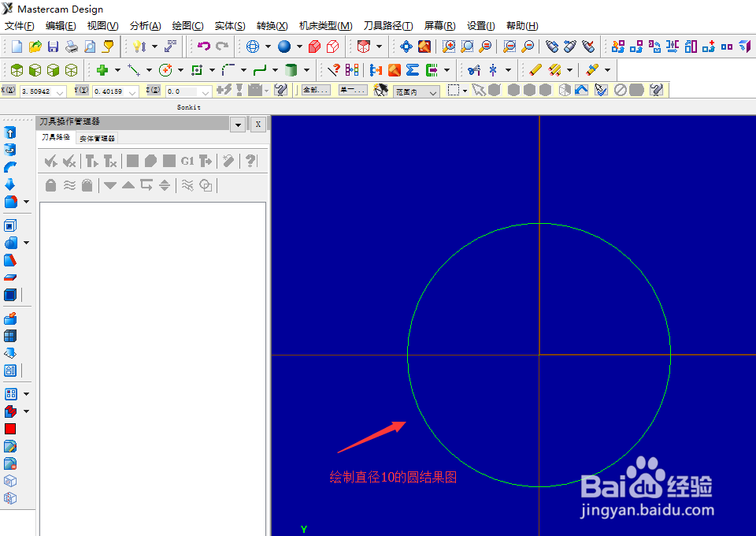This screenshot has height=536, width=756.
Task: Select the blue shaded sphere icon
Action: click(x=284, y=47)
